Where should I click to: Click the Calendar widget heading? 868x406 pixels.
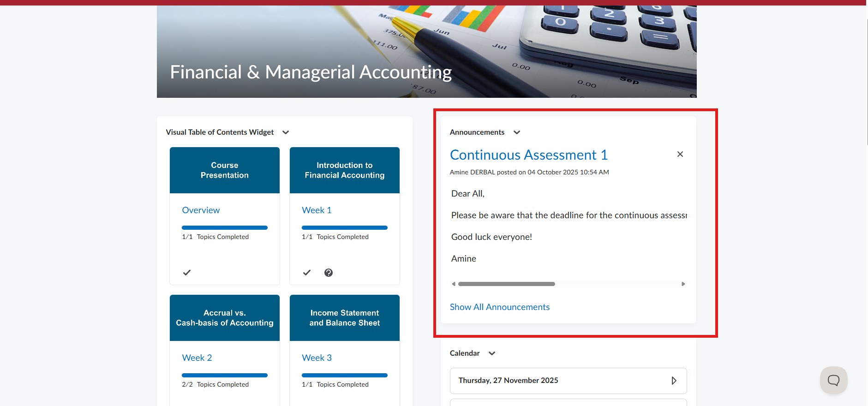click(465, 353)
